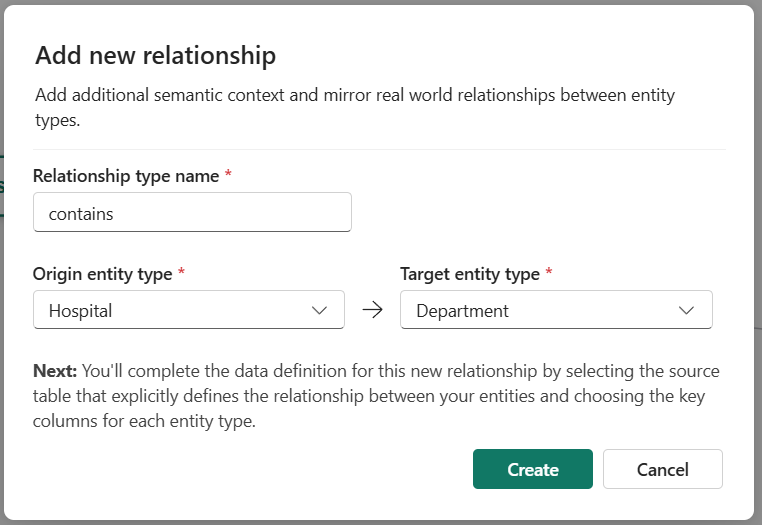Image resolution: width=762 pixels, height=525 pixels.
Task: Focus the Relationship type name field
Action: [x=192, y=212]
